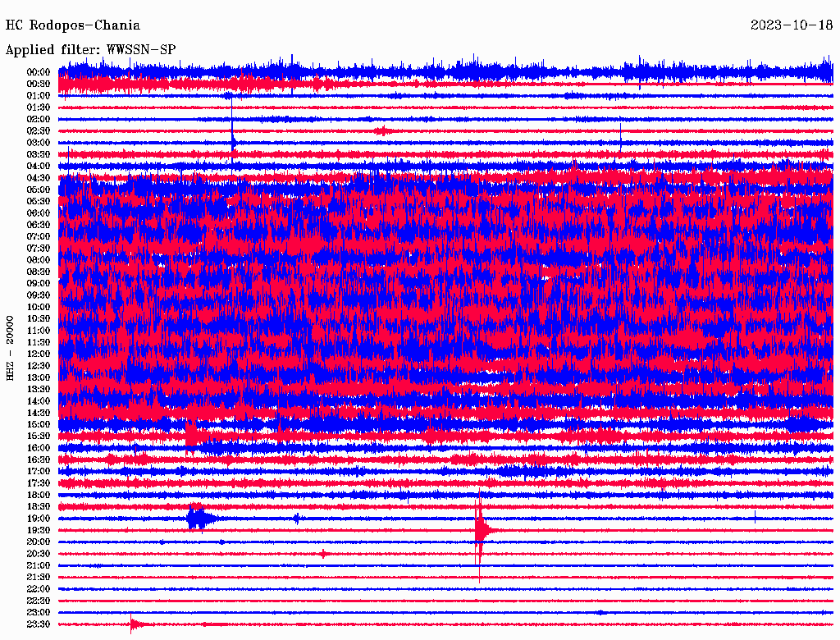The width and height of the screenshot is (840, 640).
Task: Click the '01:00' time label
Action: [39, 95]
